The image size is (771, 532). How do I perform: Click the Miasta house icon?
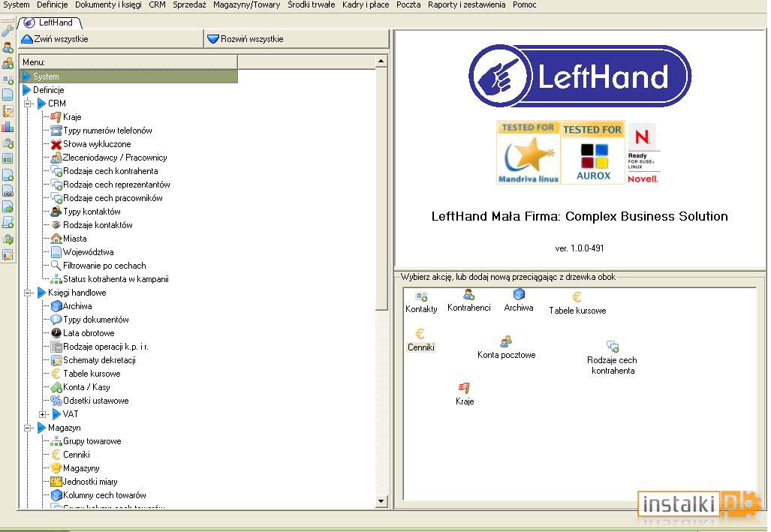pos(56,239)
